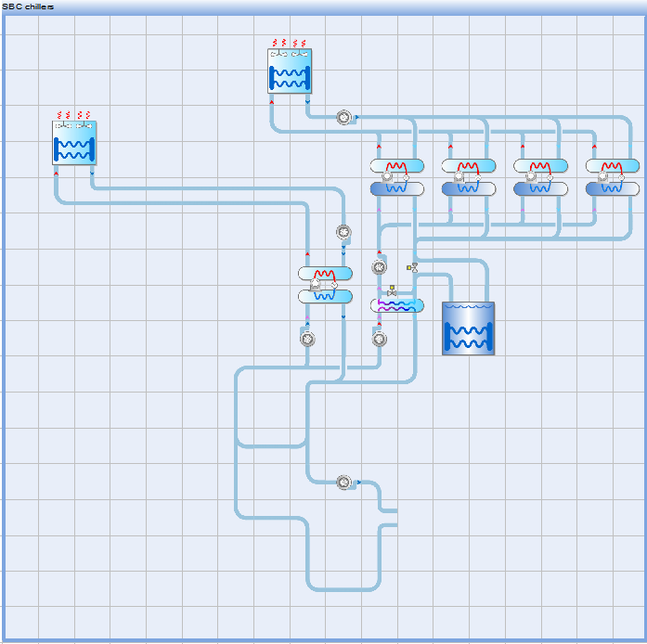Select the second chiller in the row of four
647x644 pixels.
469,176
